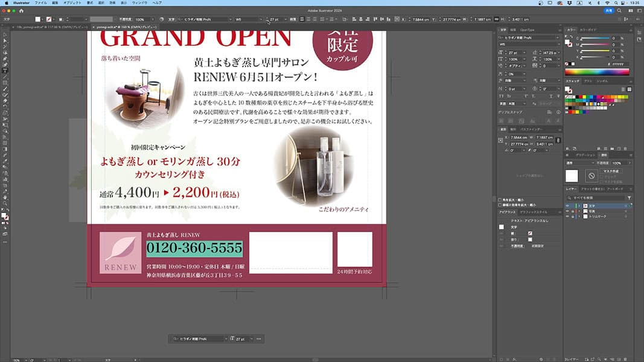
Task: Switch to the カラーガイド tab
Action: [589, 29]
